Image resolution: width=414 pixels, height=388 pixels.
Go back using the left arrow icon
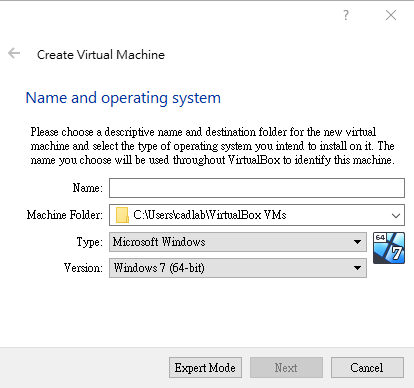14,53
